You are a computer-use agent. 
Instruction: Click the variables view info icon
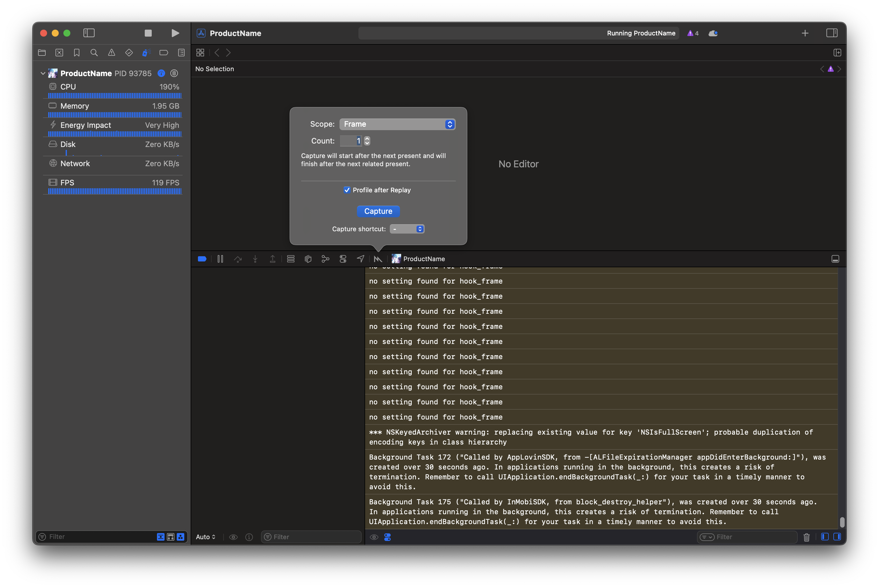249,537
